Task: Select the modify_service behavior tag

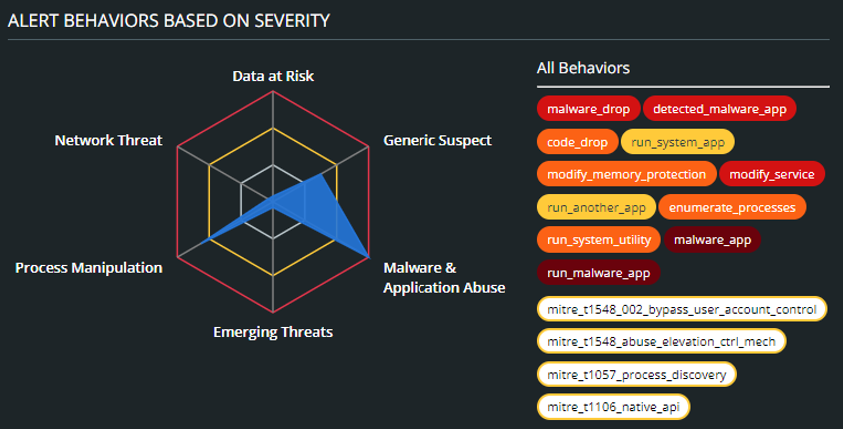Action: pos(773,175)
